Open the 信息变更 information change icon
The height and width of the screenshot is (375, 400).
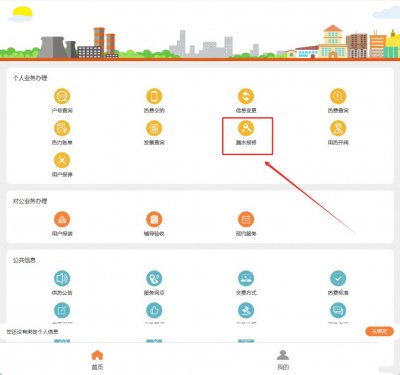click(246, 97)
